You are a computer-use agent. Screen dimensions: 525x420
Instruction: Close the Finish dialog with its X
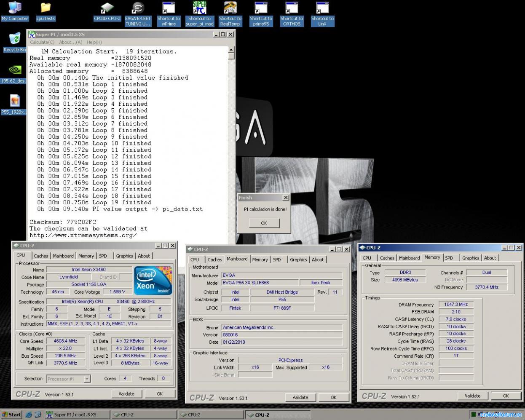click(286, 198)
